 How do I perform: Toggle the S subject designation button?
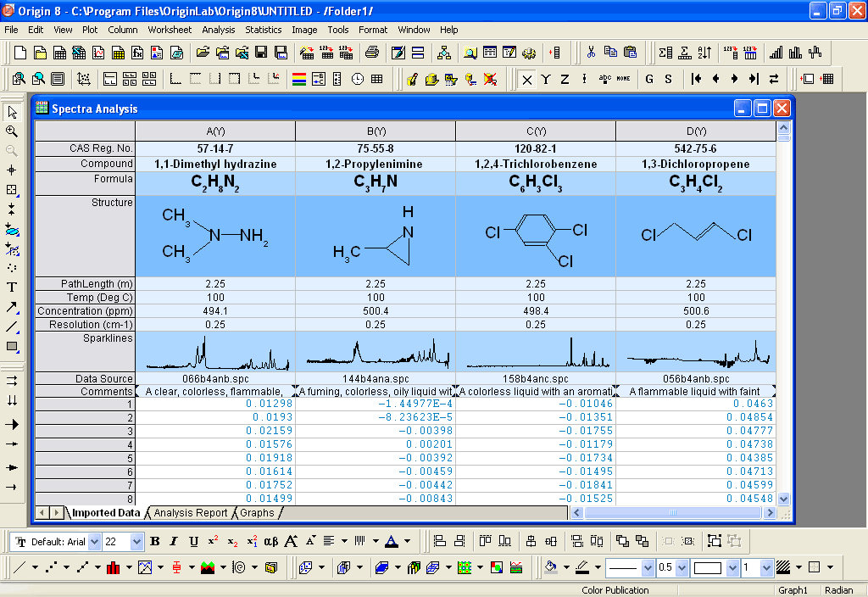668,79
